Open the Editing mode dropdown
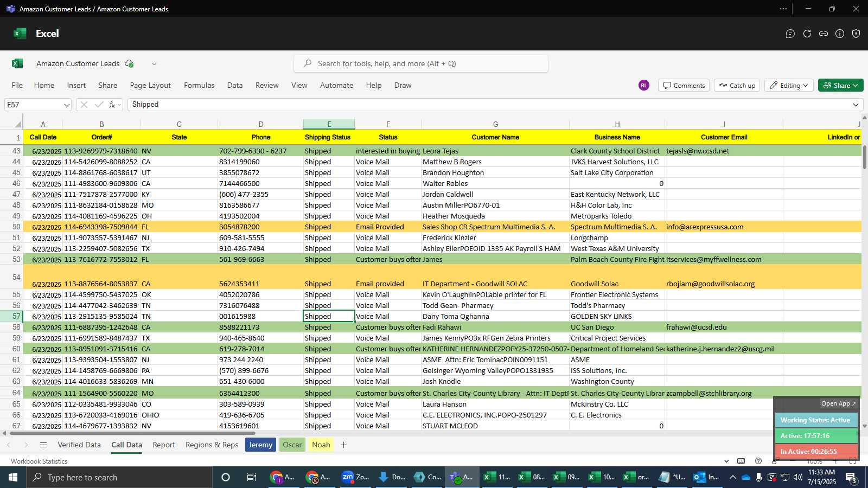Image resolution: width=868 pixels, height=488 pixels. [x=789, y=85]
